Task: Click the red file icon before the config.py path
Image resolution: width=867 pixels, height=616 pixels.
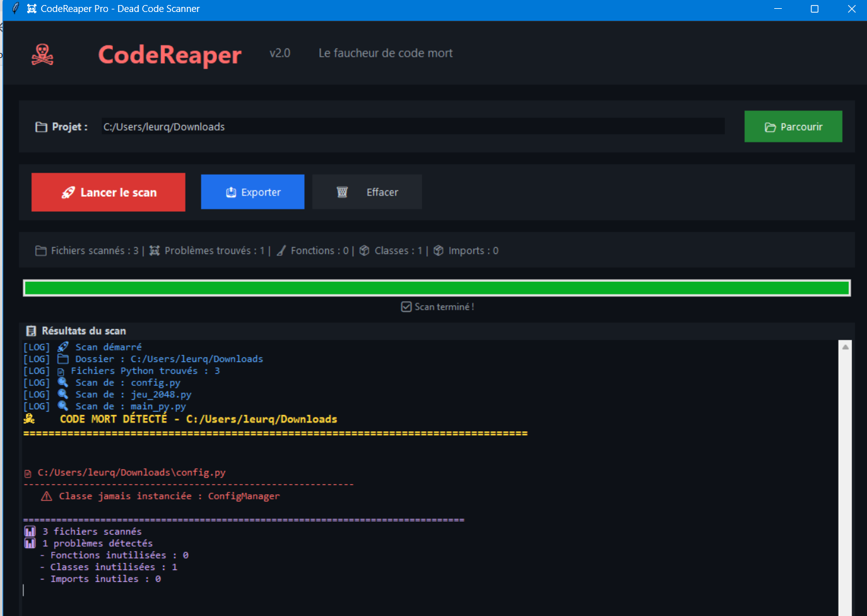Action: pos(28,474)
